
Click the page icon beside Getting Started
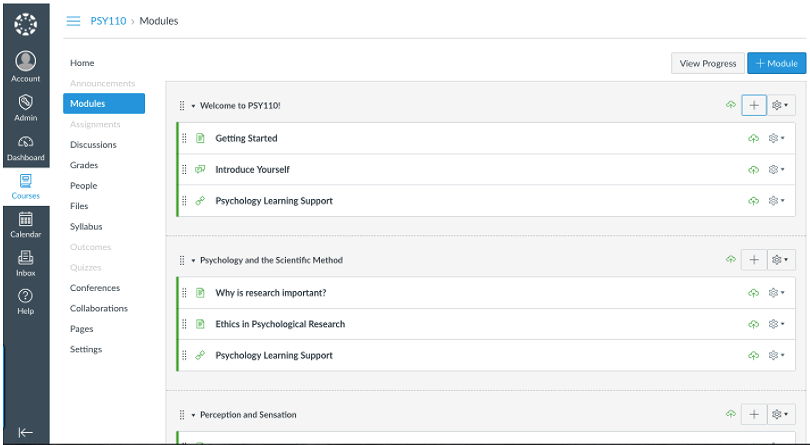(x=200, y=138)
